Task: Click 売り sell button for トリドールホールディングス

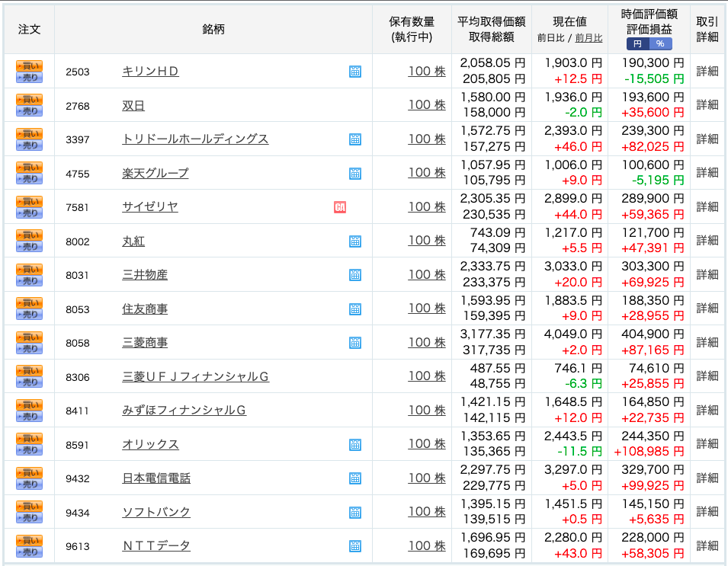Action: coord(29,145)
